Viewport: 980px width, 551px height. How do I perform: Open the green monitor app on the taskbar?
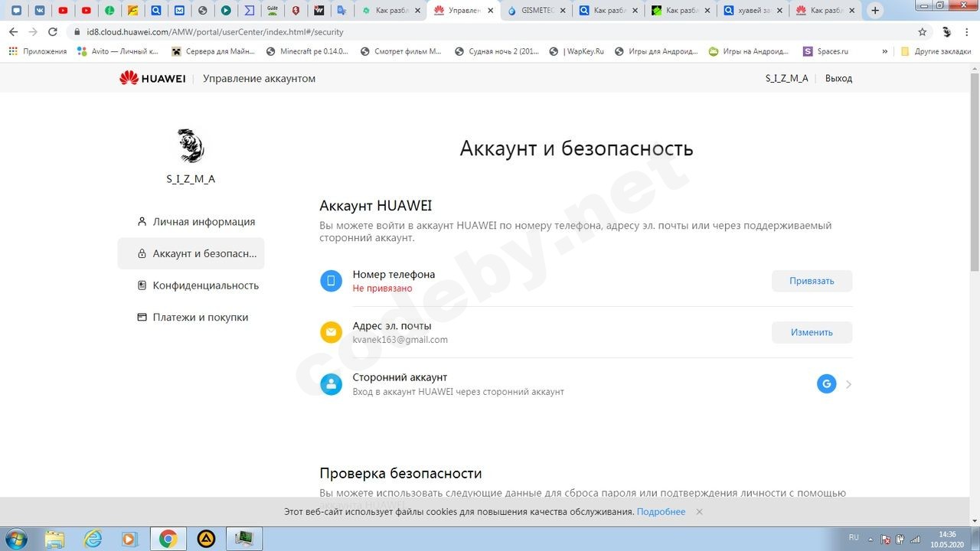point(243,539)
